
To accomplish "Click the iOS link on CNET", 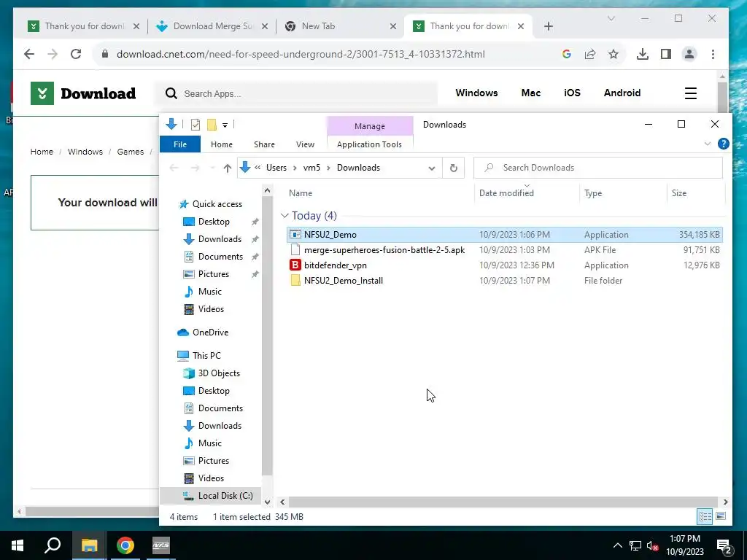I will pos(572,93).
